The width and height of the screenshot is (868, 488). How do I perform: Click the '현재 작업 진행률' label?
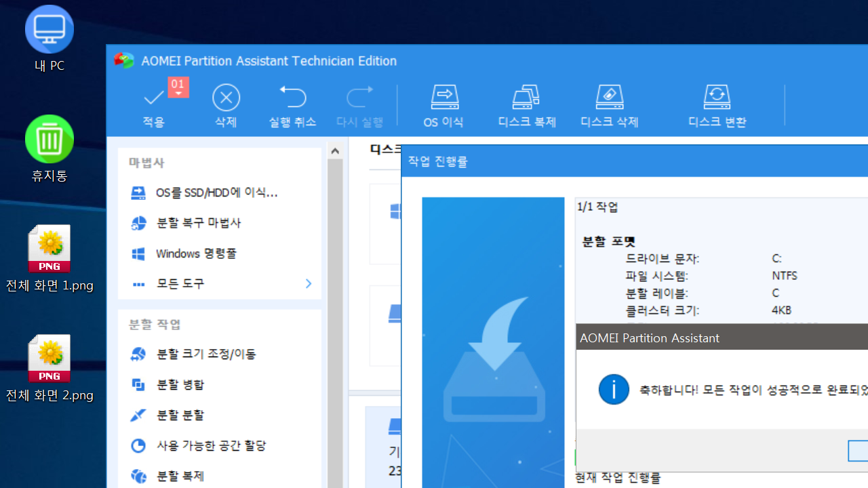[618, 478]
